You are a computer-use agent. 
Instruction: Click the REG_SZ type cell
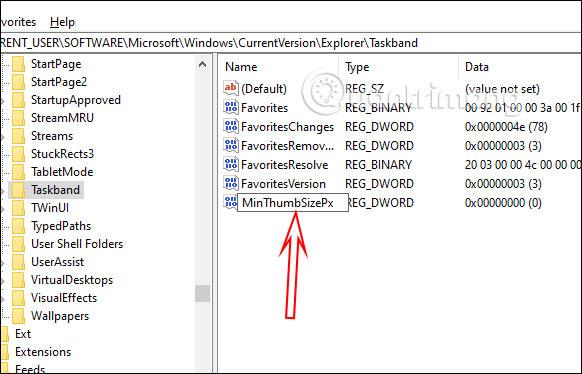(x=364, y=89)
